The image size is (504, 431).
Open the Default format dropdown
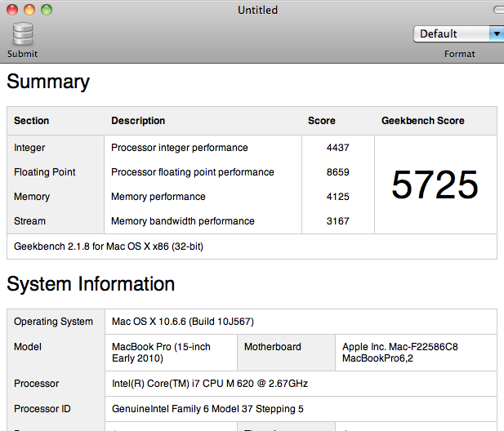pos(458,33)
